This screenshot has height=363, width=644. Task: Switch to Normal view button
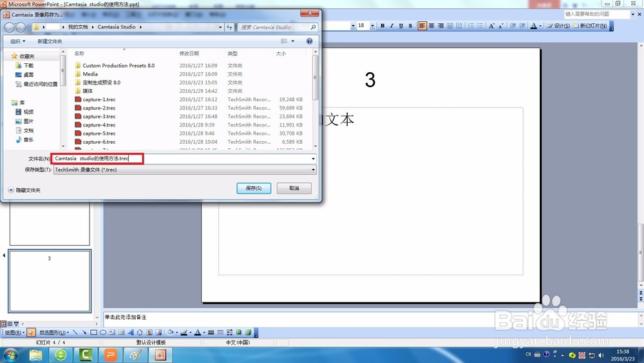pos(3,324)
